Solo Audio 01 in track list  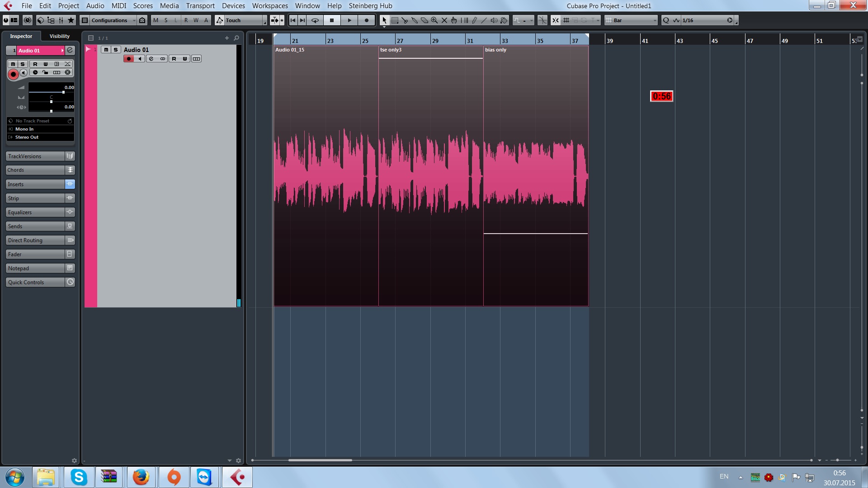tap(115, 50)
